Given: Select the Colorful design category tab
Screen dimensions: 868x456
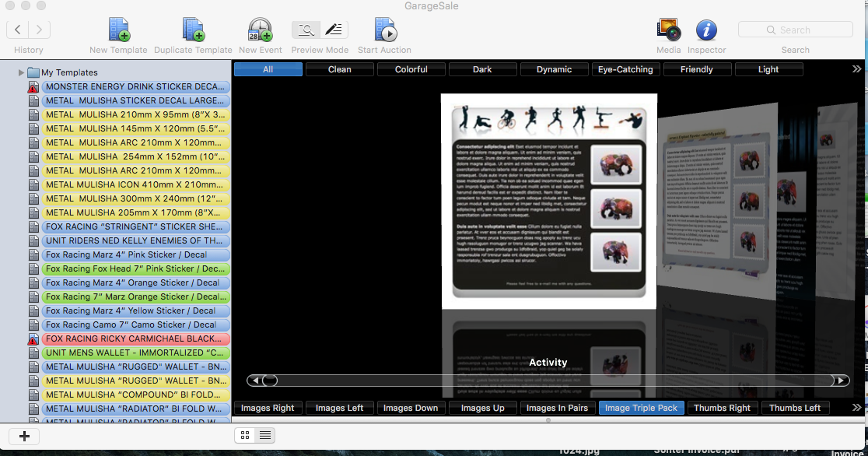Looking at the screenshot, I should point(411,69).
